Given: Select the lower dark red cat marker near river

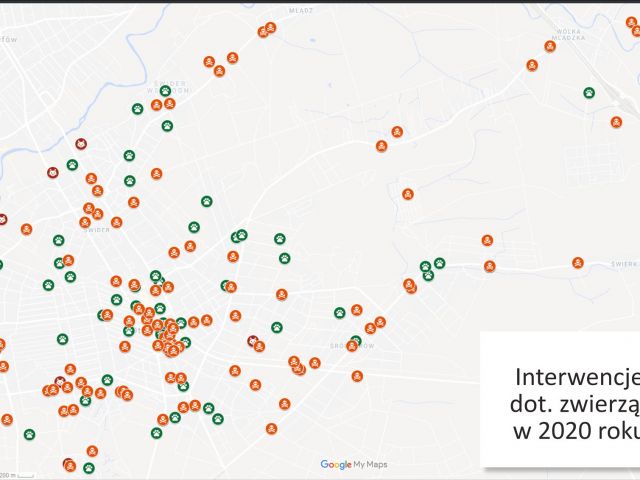Looking at the screenshot, I should (x=52, y=172).
